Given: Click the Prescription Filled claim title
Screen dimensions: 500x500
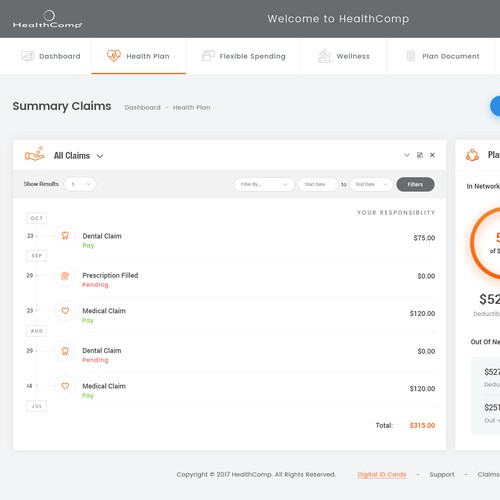Looking at the screenshot, I should (x=110, y=275).
